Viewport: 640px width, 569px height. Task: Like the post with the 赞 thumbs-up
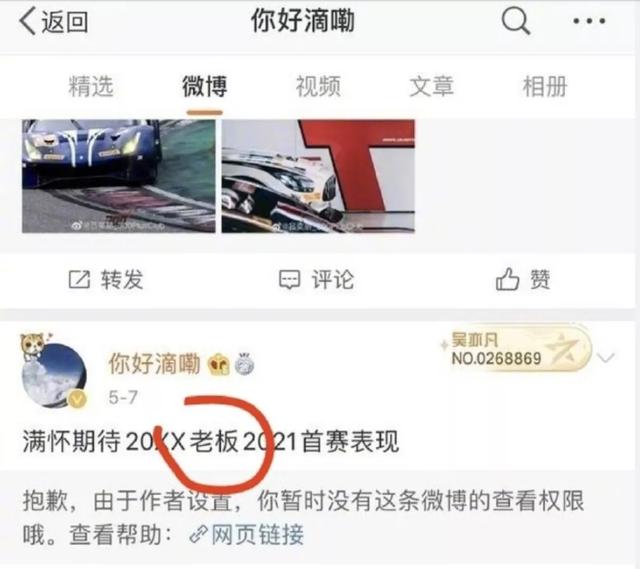click(x=507, y=280)
